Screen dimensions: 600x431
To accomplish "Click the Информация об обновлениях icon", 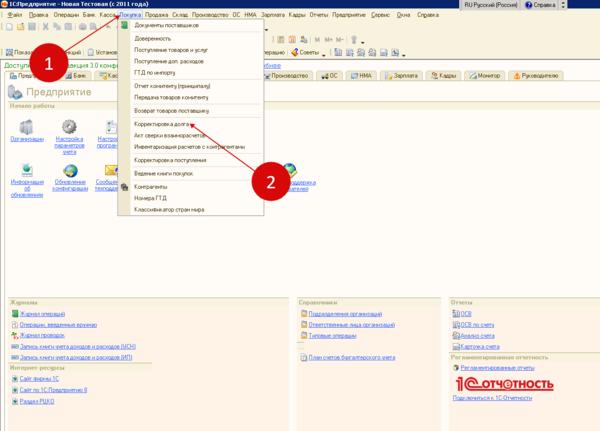I will point(27,170).
